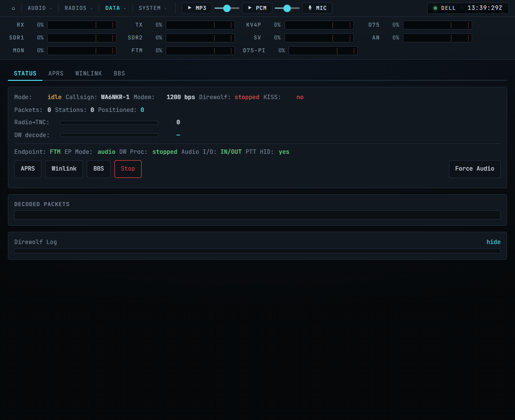Click the Force Audio button
Image resolution: width=515 pixels, height=420 pixels.
coord(475,169)
